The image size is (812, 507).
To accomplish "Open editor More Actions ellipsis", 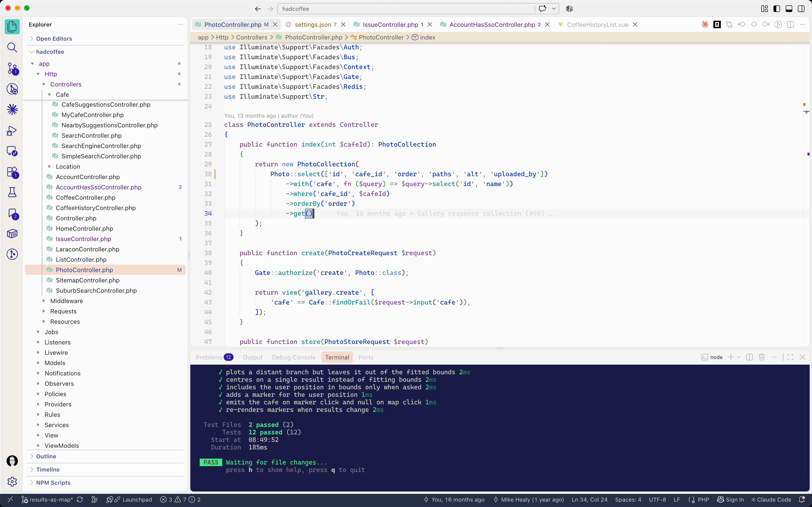I will coord(803,24).
